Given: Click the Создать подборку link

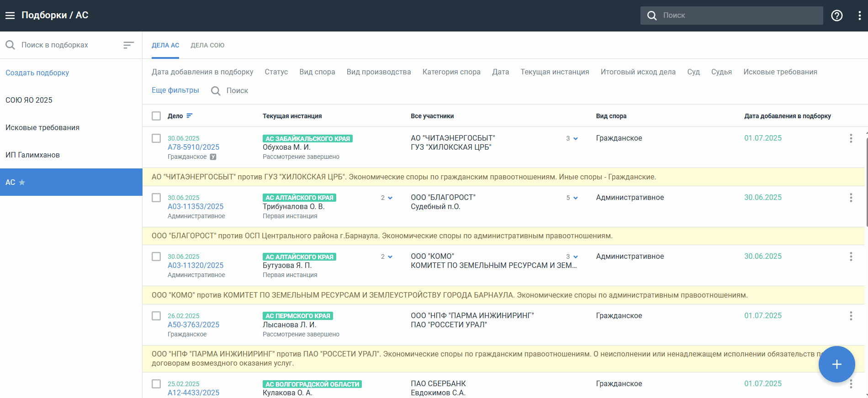Looking at the screenshot, I should tap(37, 73).
